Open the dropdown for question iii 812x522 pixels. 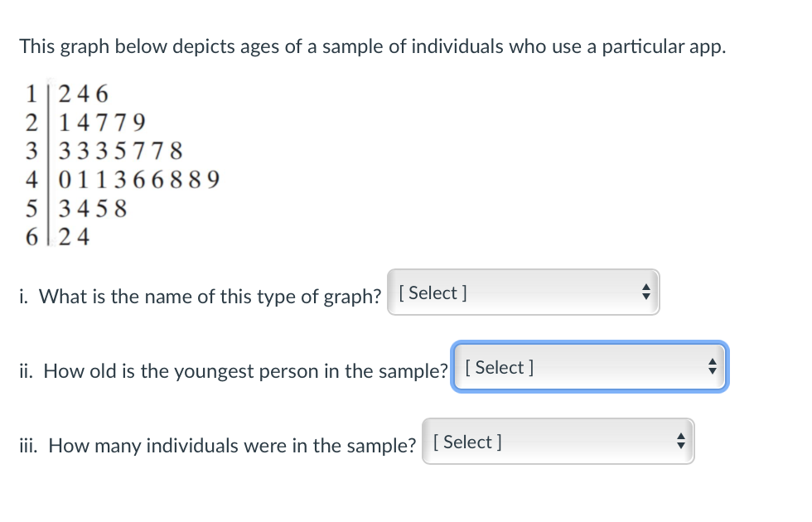558,441
